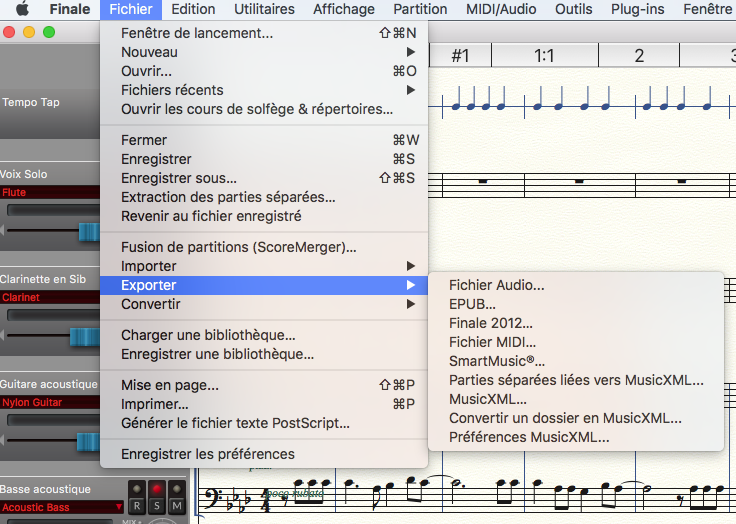Toggle Mute button on Basse acoustique
The width and height of the screenshot is (736, 524).
[175, 507]
